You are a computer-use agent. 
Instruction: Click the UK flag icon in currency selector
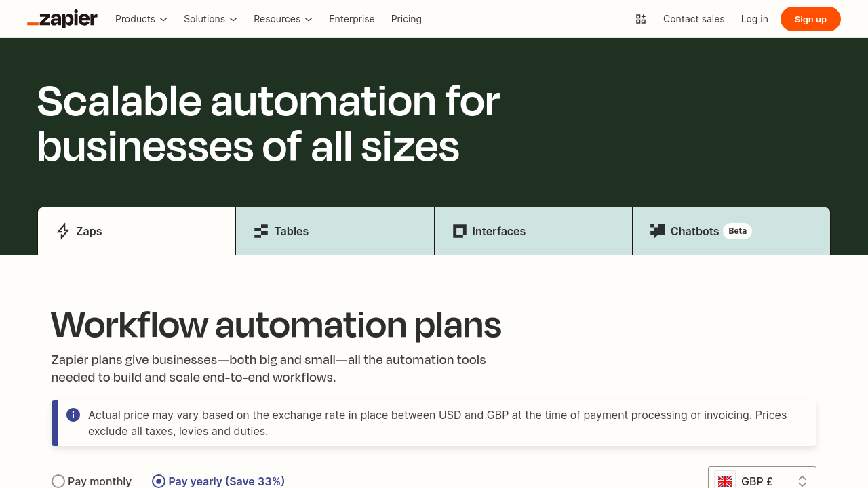(x=725, y=481)
